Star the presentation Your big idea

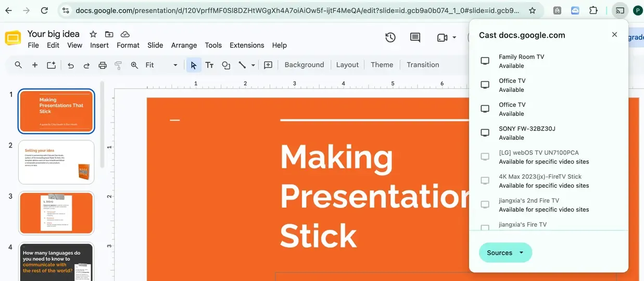tap(93, 34)
